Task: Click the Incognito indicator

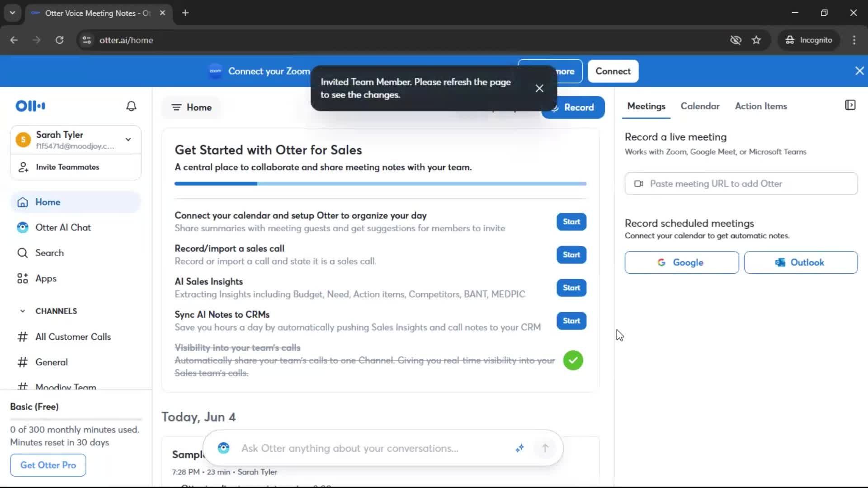Action: (x=809, y=40)
